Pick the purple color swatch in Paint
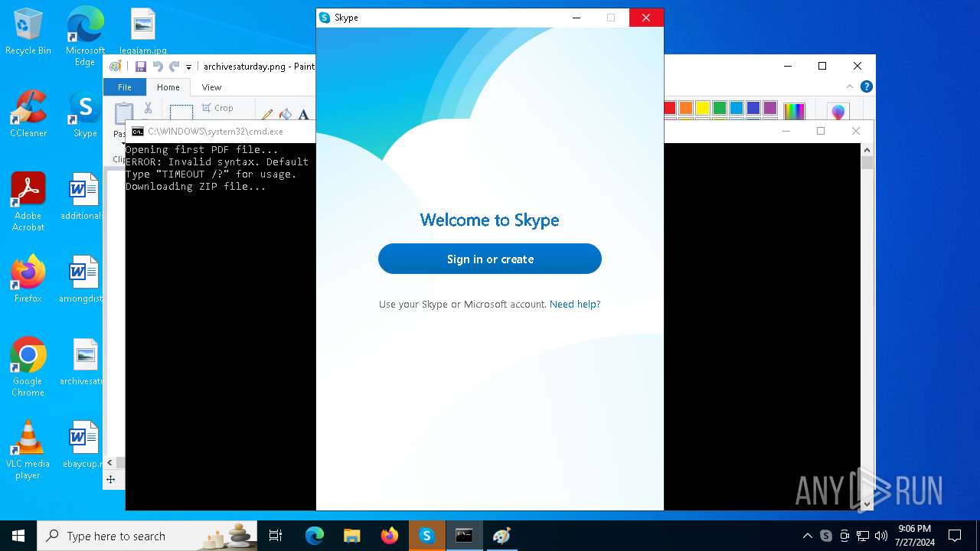 tap(770, 108)
